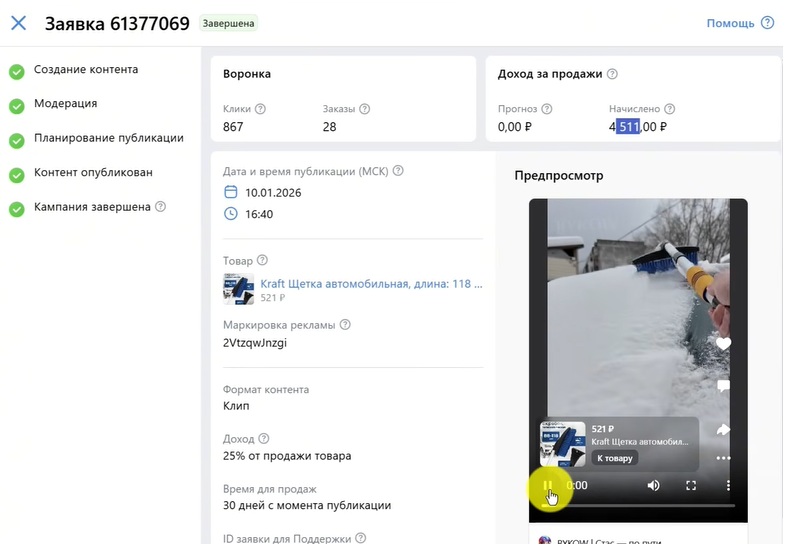The image size is (806, 555).
Task: Show the Доход info icon above 25%
Action: 264,438
